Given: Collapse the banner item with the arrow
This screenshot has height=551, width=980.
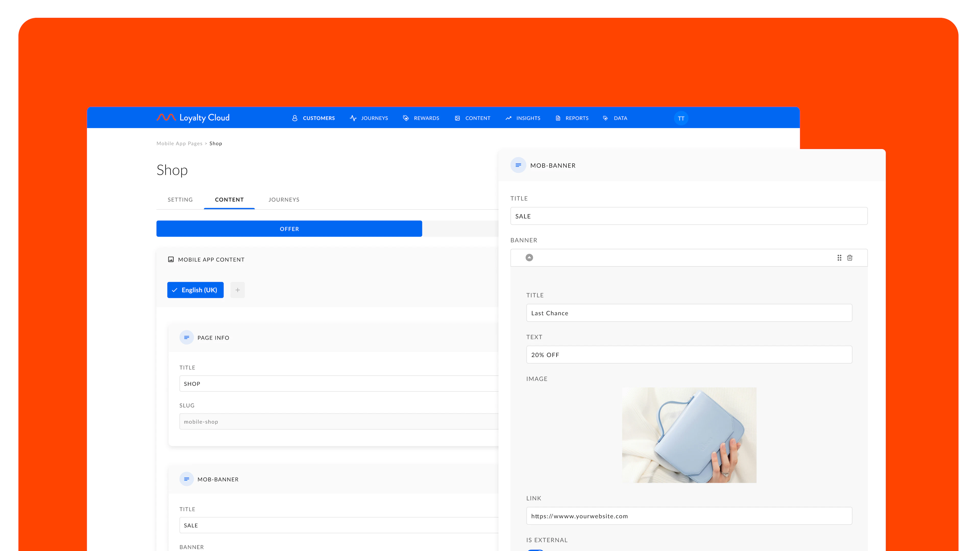Looking at the screenshot, I should tap(529, 257).
